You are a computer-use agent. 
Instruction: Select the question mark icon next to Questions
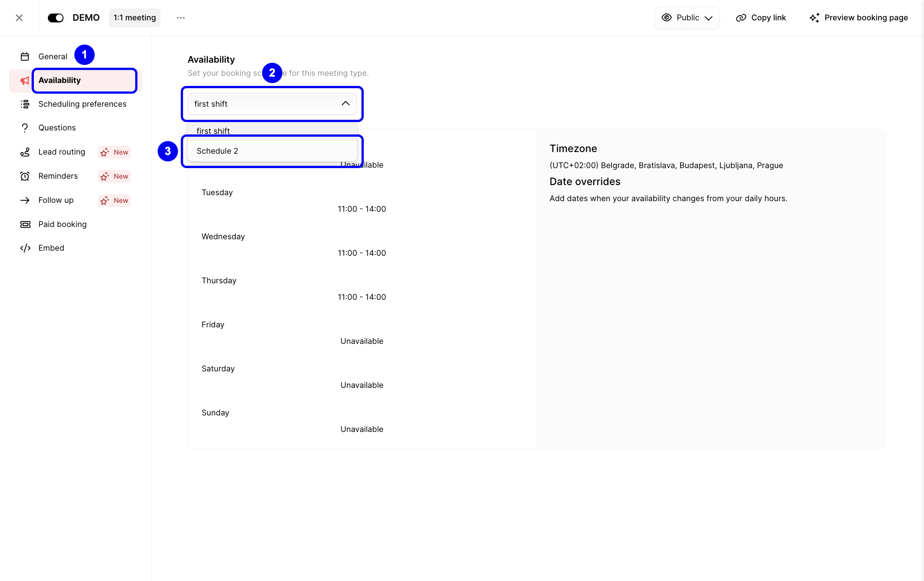click(x=25, y=127)
